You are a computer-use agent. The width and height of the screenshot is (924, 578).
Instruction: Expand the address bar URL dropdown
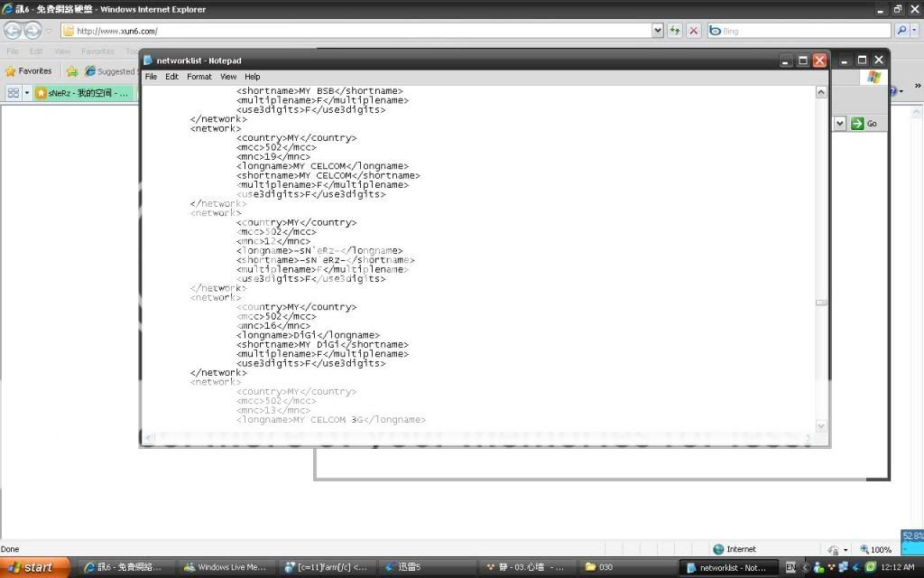point(658,31)
